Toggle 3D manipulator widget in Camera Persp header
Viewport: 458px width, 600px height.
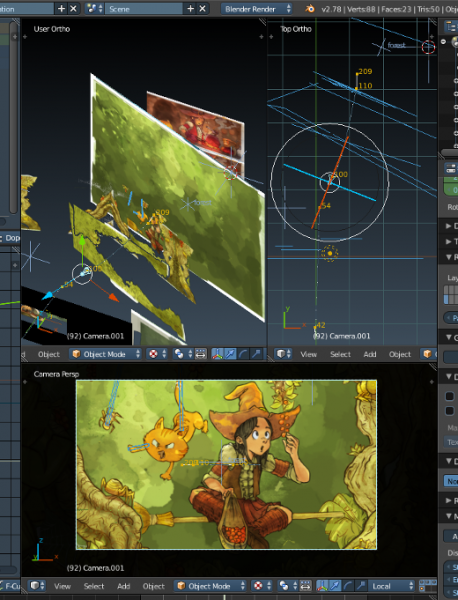[322, 586]
